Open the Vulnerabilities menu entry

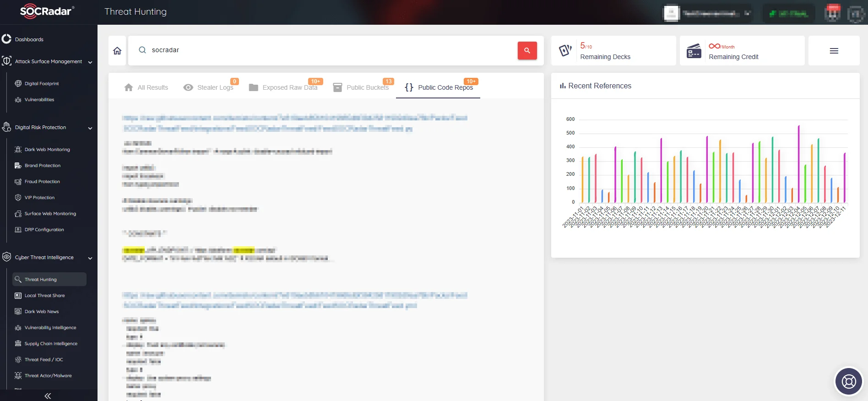[x=39, y=100]
